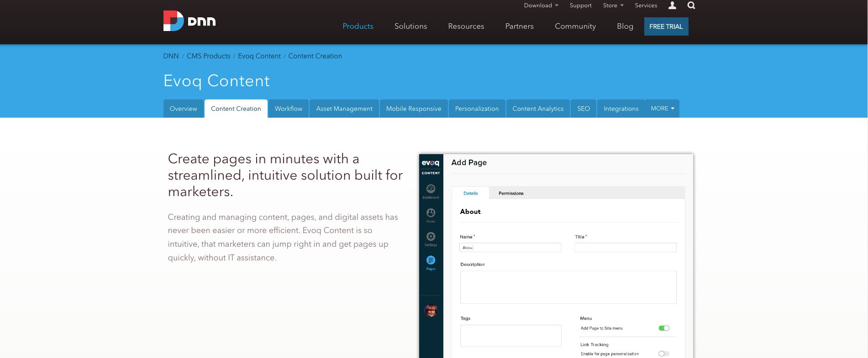
Task: Switch to the Personalization tab
Action: coord(477,109)
